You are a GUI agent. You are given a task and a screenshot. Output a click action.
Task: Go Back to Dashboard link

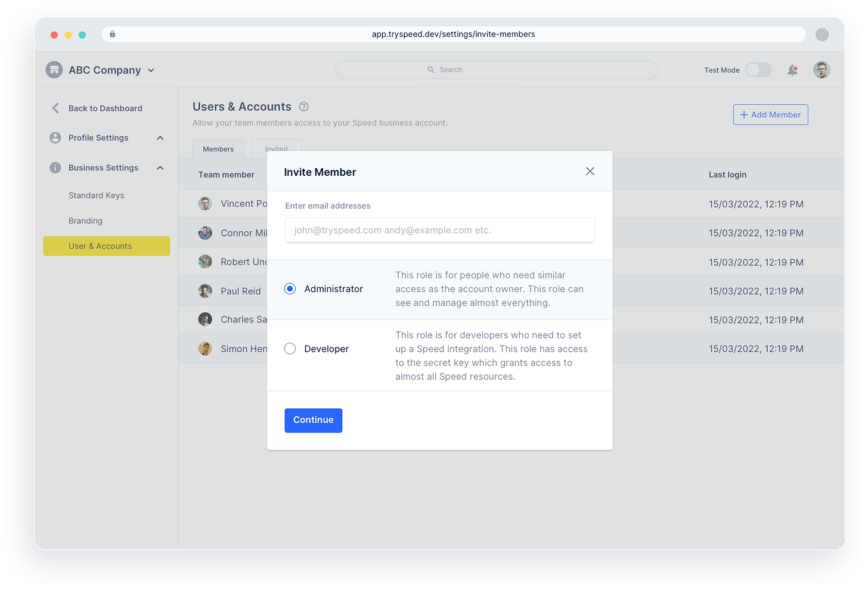[106, 108]
